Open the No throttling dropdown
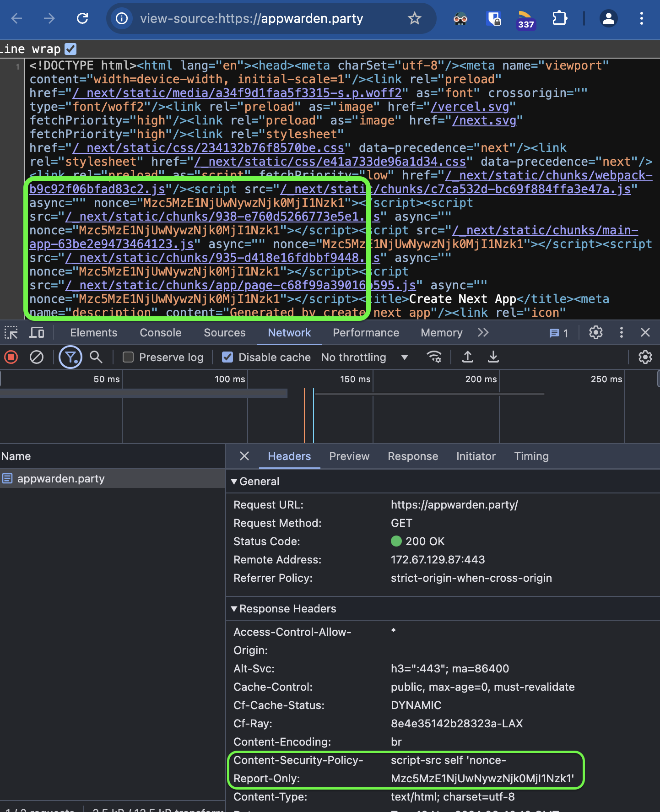Image resolution: width=660 pixels, height=812 pixels. point(365,357)
